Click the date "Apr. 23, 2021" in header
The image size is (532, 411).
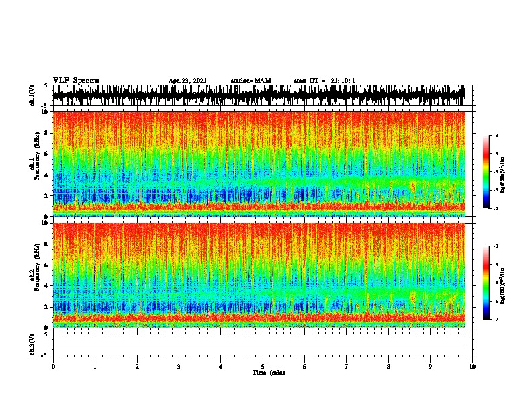tap(187, 81)
